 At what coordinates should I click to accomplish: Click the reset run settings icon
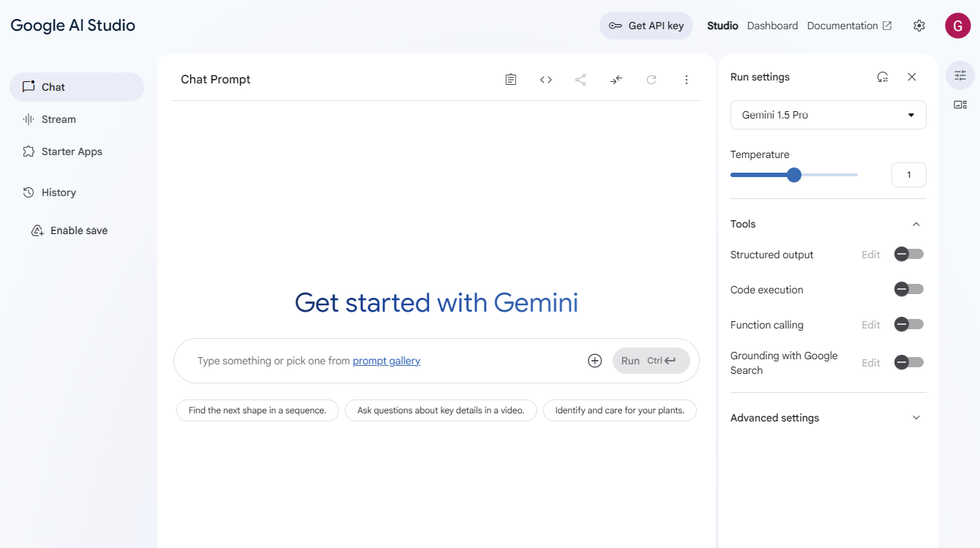pyautogui.click(x=883, y=77)
